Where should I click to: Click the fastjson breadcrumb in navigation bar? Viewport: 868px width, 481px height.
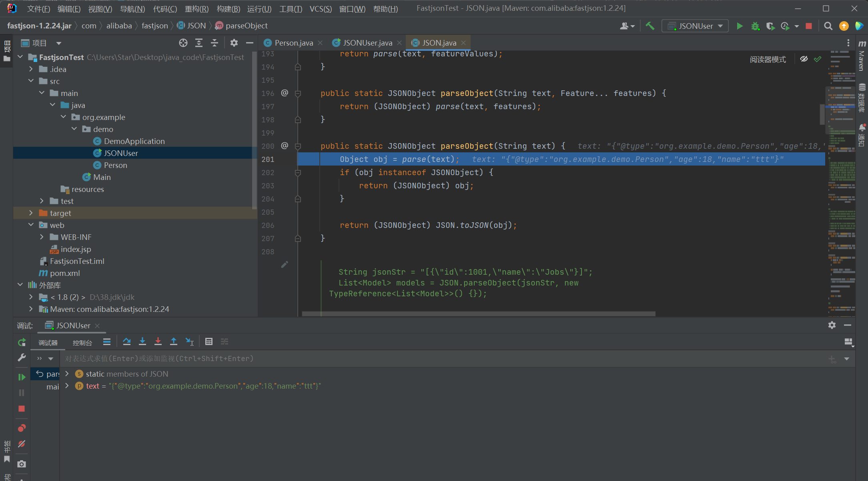(154, 26)
